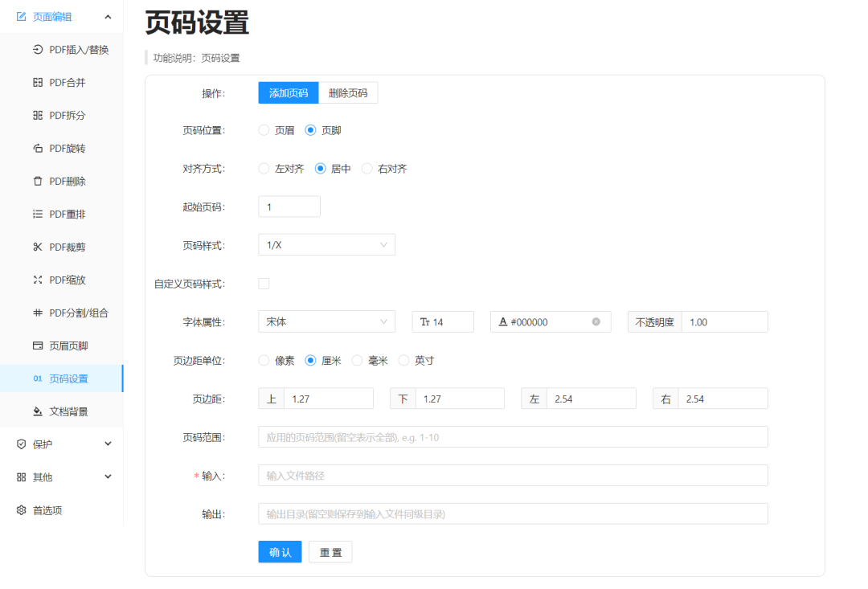Click the PDF拆分 split icon
Screen dimensions: 868x589
coord(38,116)
